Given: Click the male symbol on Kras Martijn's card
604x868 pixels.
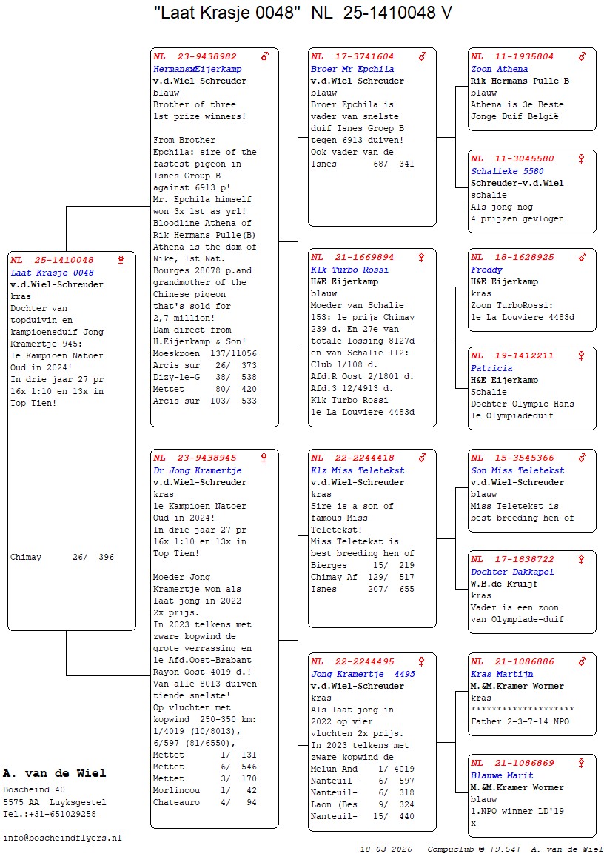Looking at the screenshot, I should 582,662.
